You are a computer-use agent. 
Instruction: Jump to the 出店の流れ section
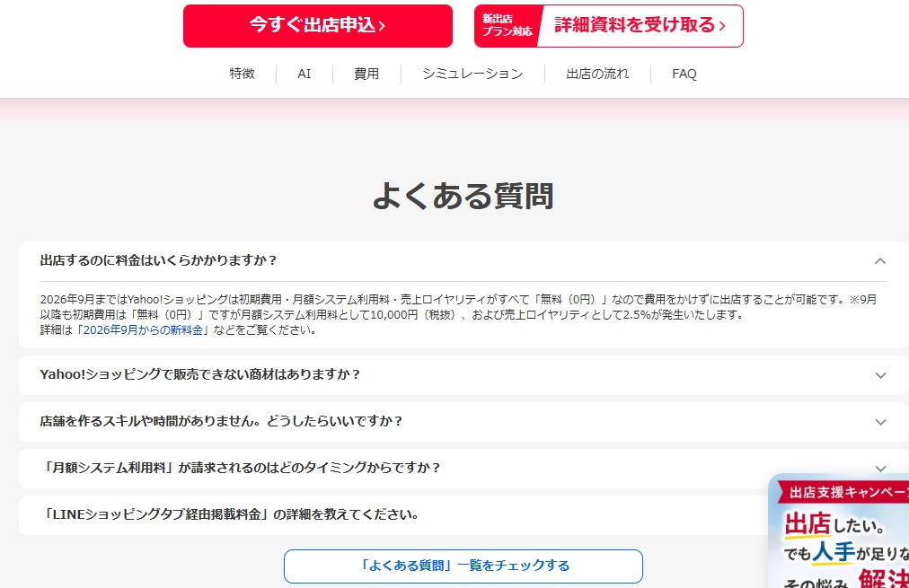pos(597,74)
